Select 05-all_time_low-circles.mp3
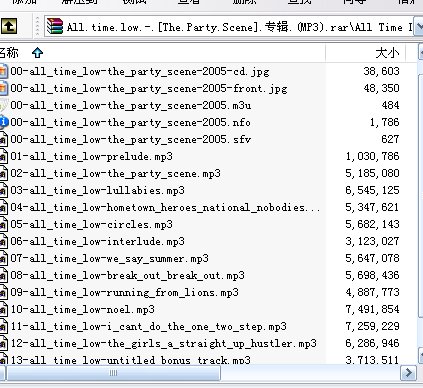This screenshot has width=423, height=388. pos(91,224)
